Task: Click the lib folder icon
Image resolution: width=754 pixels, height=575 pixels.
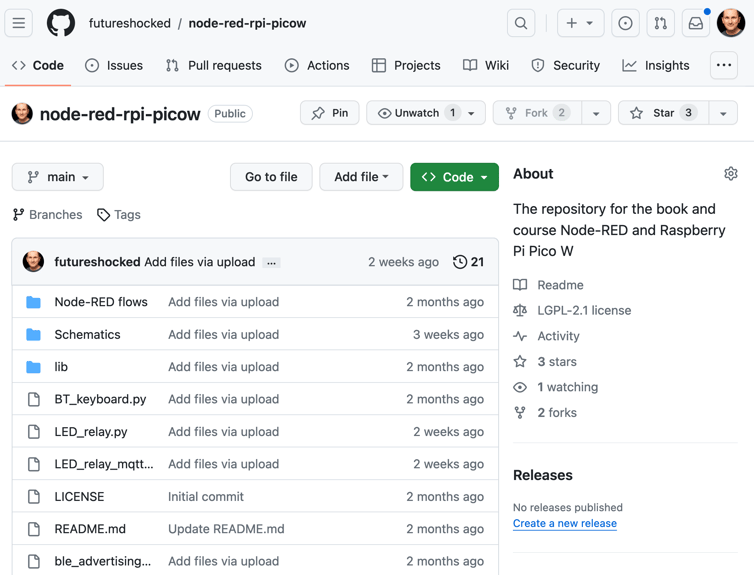Action: (33, 367)
